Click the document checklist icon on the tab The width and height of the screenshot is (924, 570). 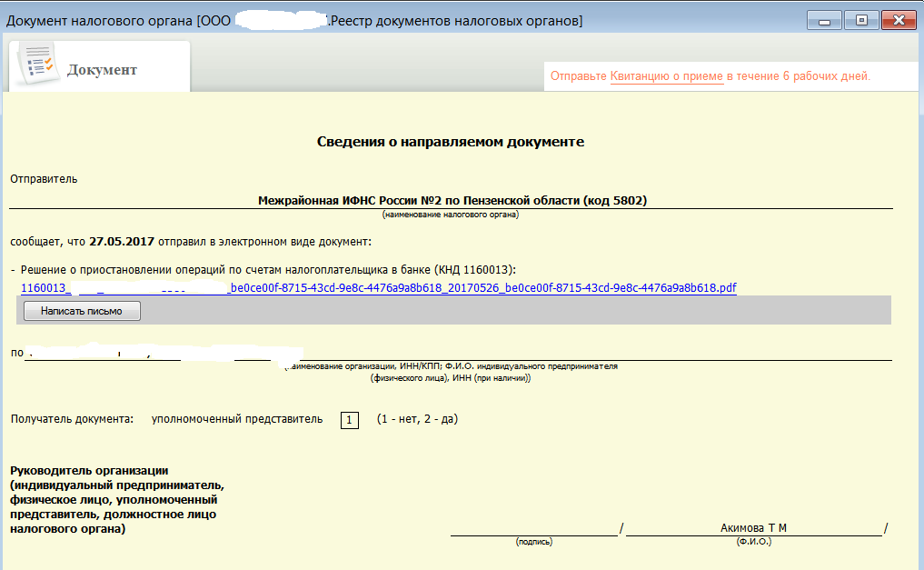[x=37, y=65]
